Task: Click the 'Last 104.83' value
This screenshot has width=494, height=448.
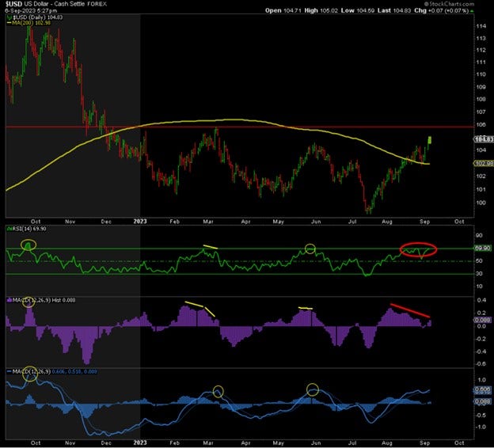Action: coord(394,10)
